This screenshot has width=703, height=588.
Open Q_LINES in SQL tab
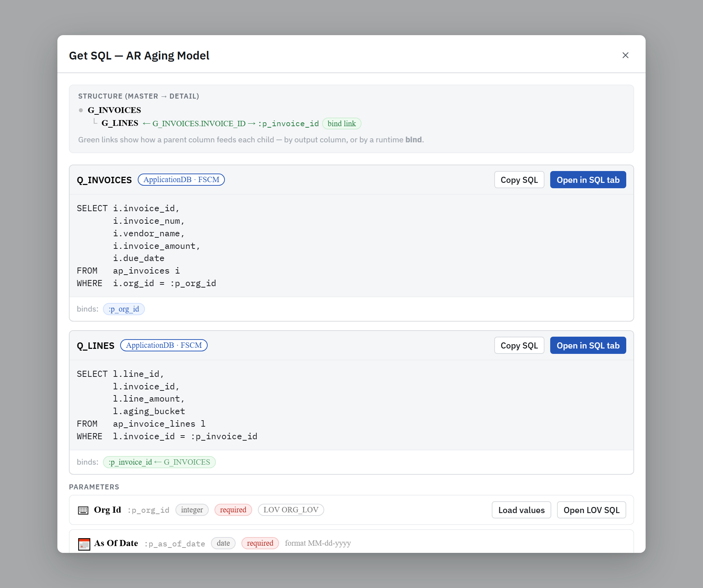[x=588, y=345]
